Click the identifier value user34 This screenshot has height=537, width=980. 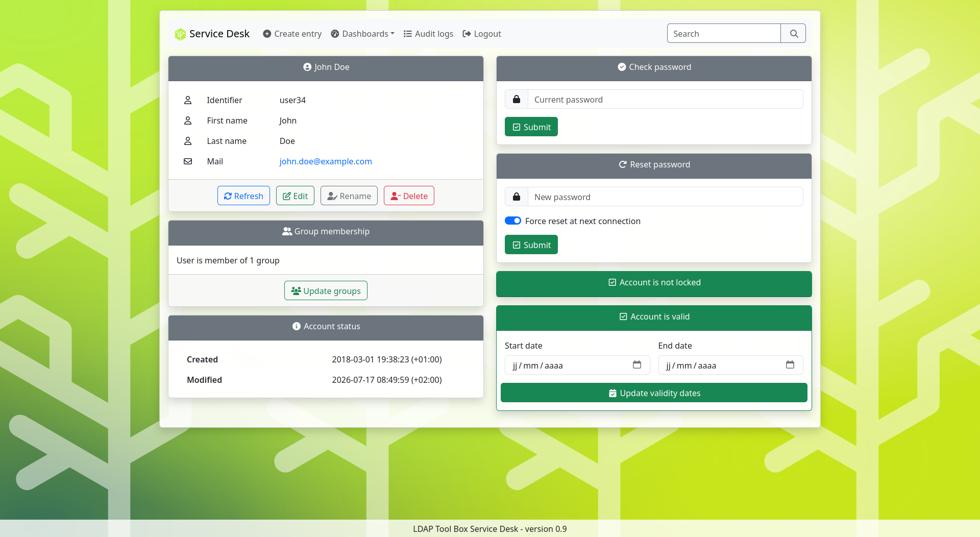coord(292,100)
